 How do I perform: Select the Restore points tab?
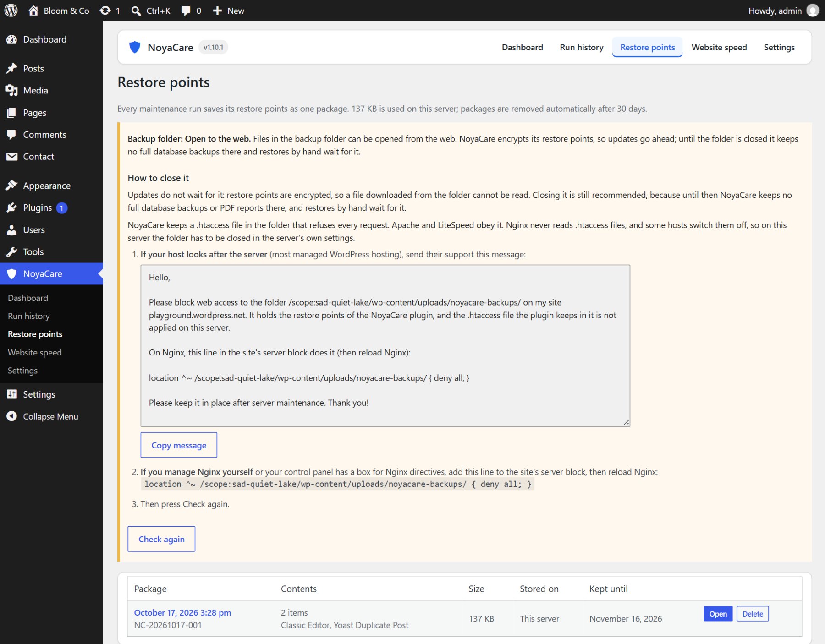[x=647, y=47]
